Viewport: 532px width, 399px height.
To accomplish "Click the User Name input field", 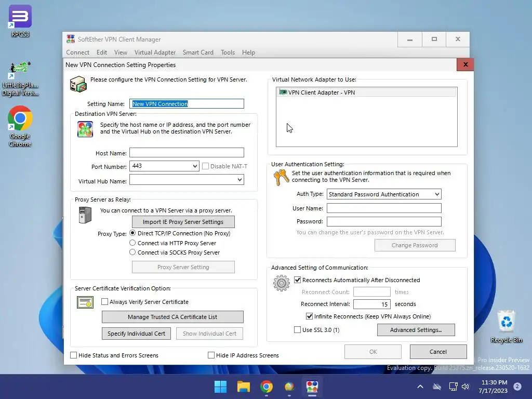I will click(384, 208).
